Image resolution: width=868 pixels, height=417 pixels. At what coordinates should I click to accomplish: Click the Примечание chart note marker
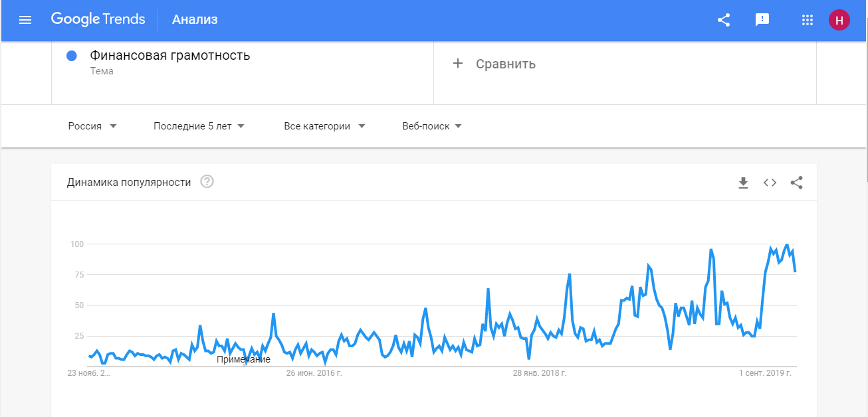pos(243,359)
